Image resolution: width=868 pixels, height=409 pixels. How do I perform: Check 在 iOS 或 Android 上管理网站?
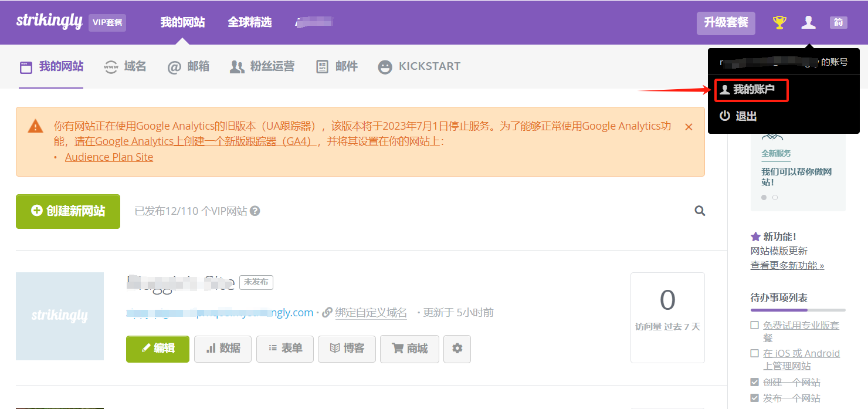click(x=755, y=353)
